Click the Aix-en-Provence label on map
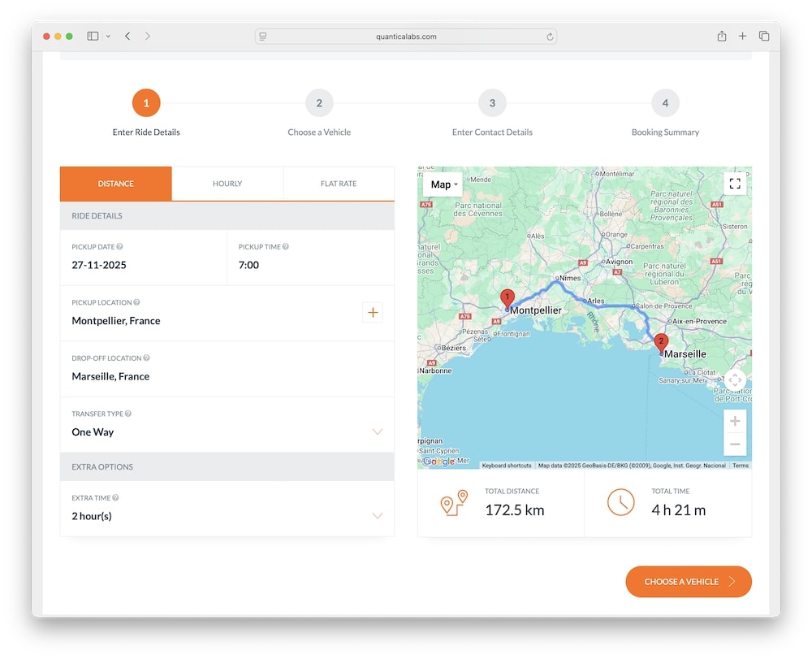Screen dimensions: 812x659 [699, 321]
